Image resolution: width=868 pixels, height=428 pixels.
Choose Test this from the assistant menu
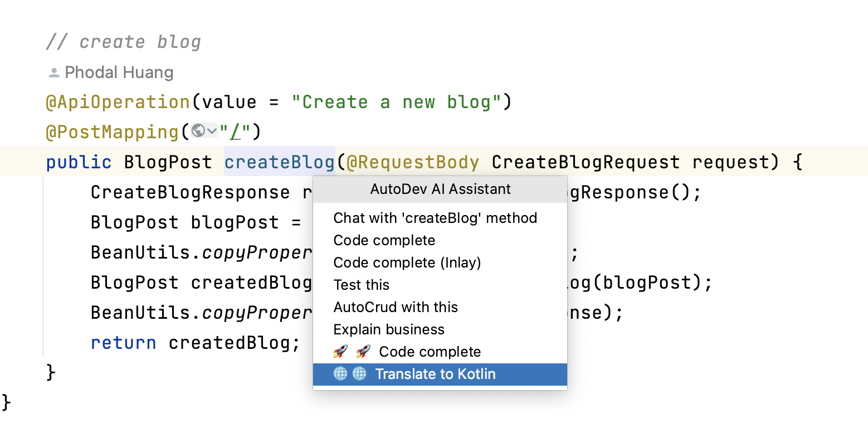click(x=361, y=285)
